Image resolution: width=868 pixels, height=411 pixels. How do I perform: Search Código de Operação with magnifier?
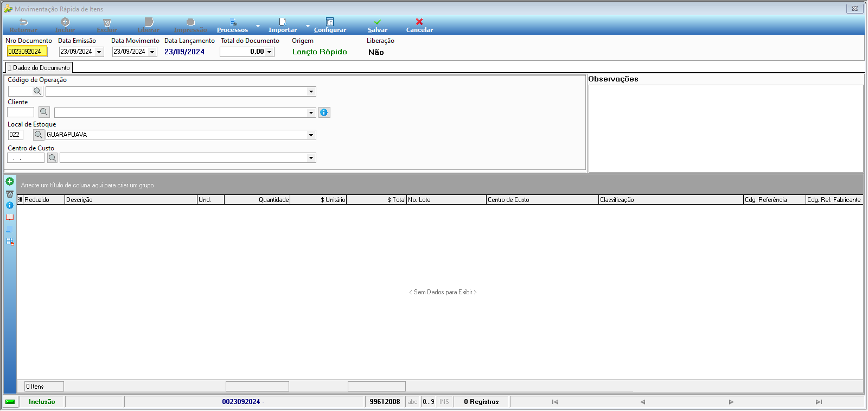tap(37, 91)
